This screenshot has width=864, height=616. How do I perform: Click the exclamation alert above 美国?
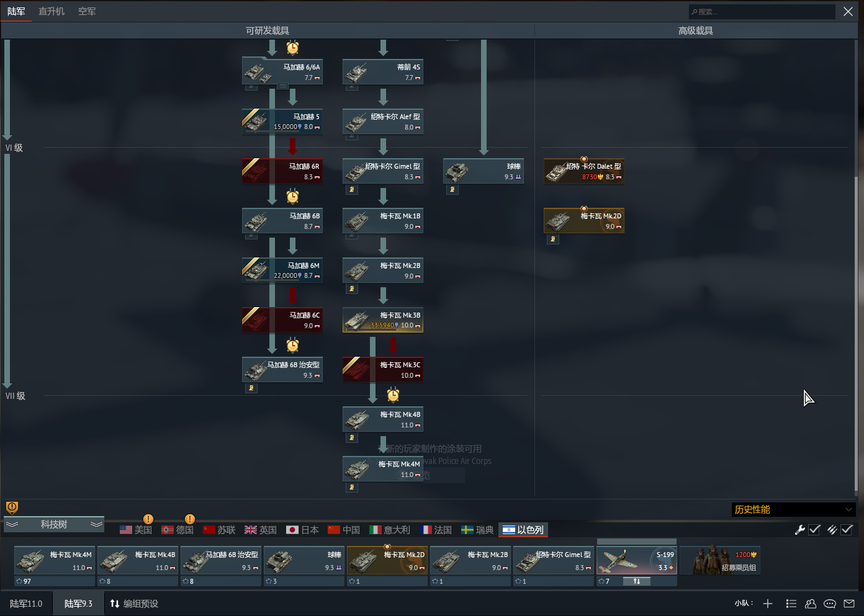click(148, 519)
